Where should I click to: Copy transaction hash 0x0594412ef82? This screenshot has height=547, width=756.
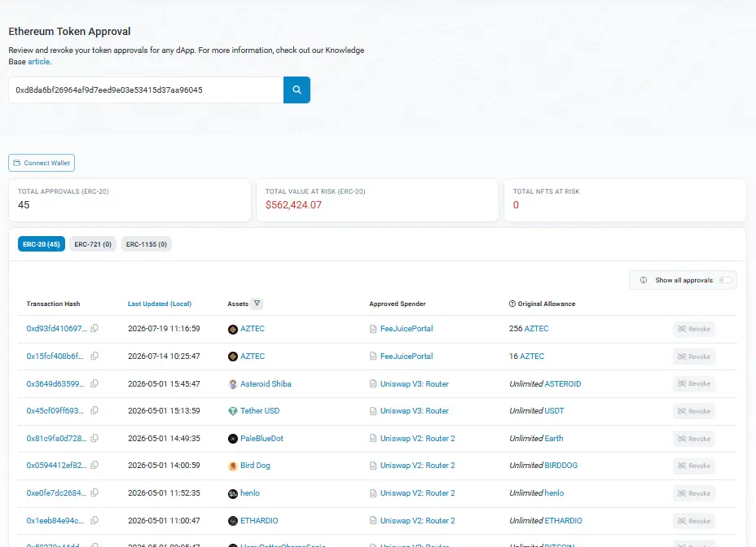coord(94,465)
